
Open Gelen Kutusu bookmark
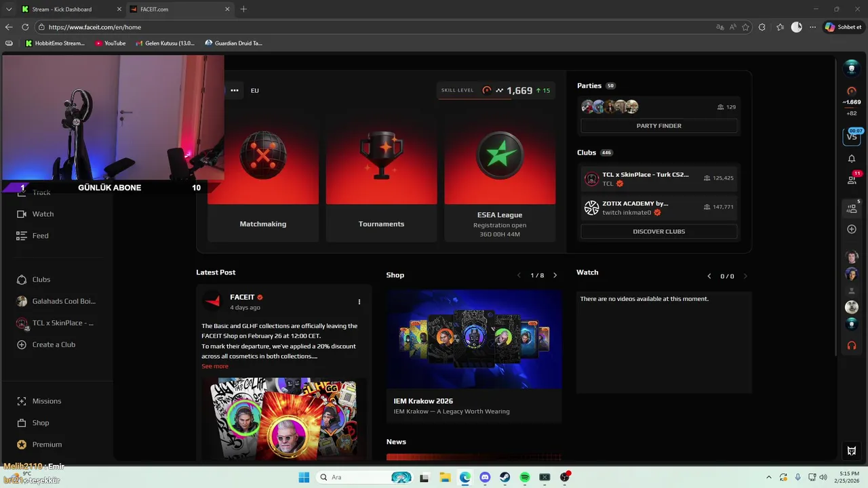point(165,43)
